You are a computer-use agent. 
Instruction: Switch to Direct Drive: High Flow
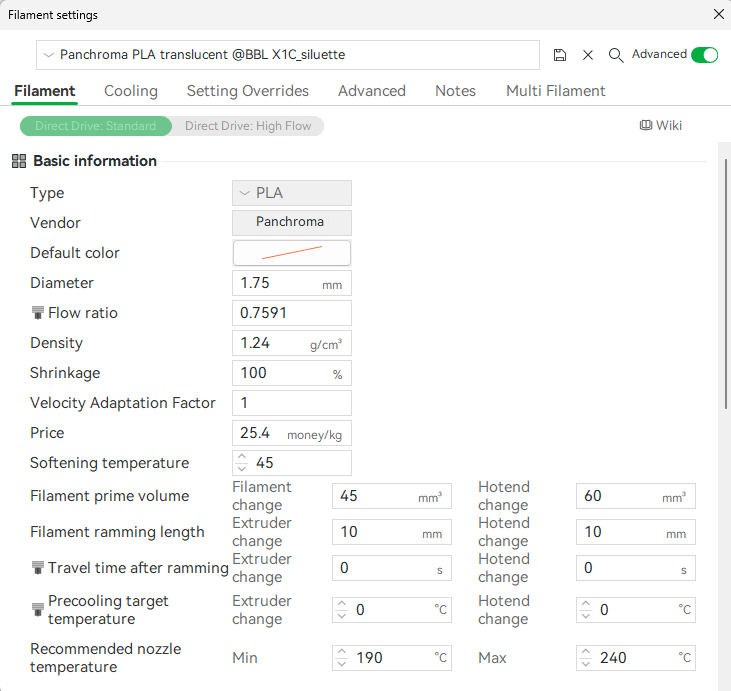pos(248,126)
